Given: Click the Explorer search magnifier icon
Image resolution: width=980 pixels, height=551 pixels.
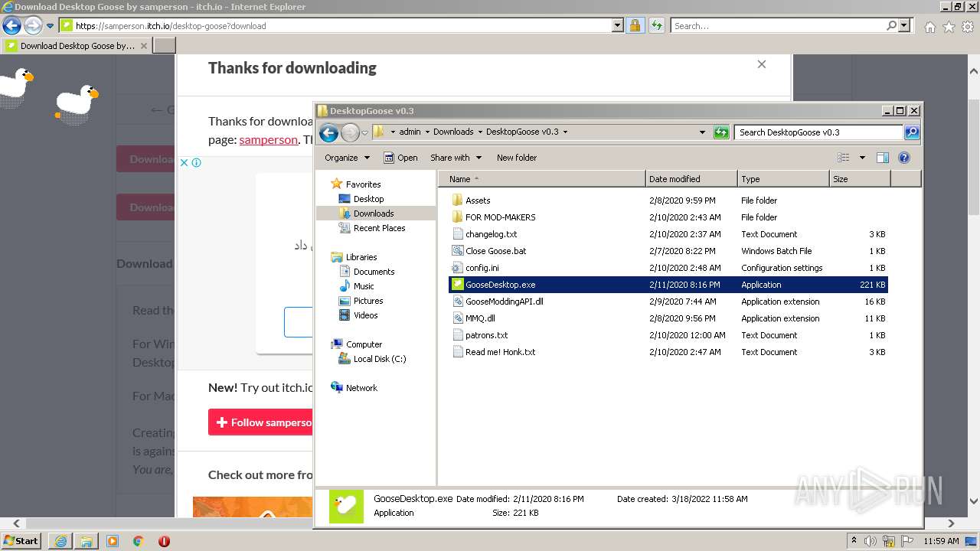Looking at the screenshot, I should 911,132.
